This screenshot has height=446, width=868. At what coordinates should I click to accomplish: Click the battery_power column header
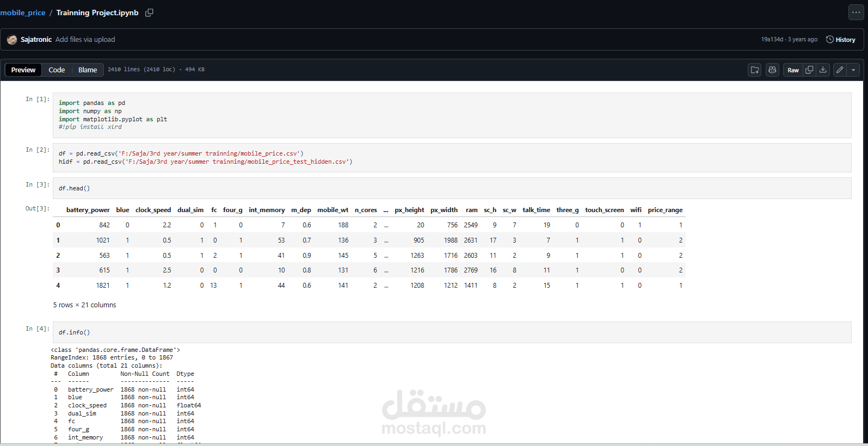click(x=88, y=210)
